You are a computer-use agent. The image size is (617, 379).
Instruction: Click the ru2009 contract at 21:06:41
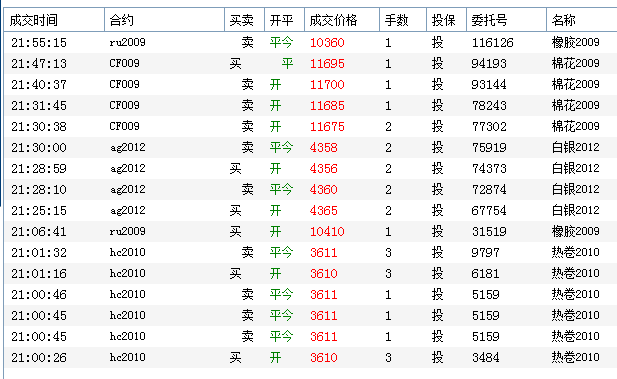(127, 231)
